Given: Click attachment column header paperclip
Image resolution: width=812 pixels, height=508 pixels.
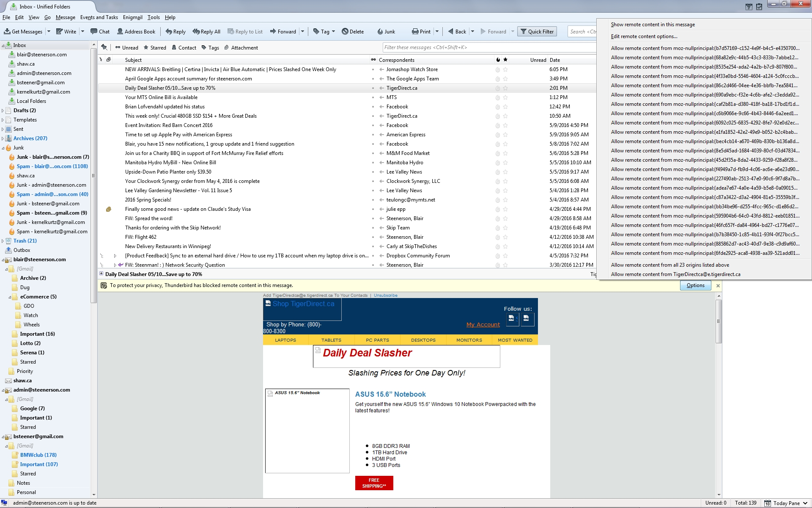Looking at the screenshot, I should [109, 60].
